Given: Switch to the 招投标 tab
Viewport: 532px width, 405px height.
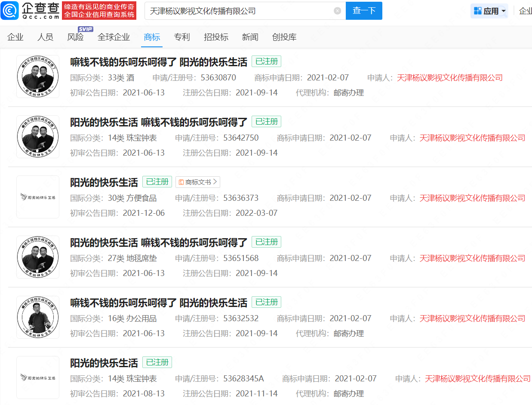Looking at the screenshot, I should (216, 37).
